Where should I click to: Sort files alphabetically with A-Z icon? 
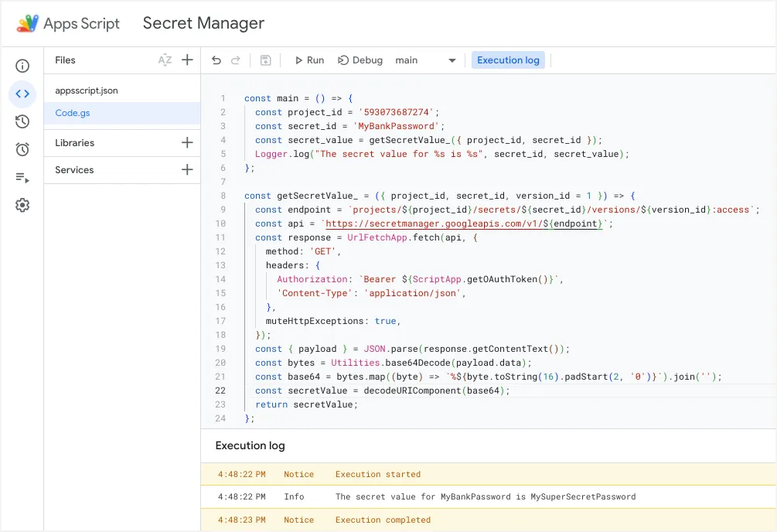(x=165, y=60)
